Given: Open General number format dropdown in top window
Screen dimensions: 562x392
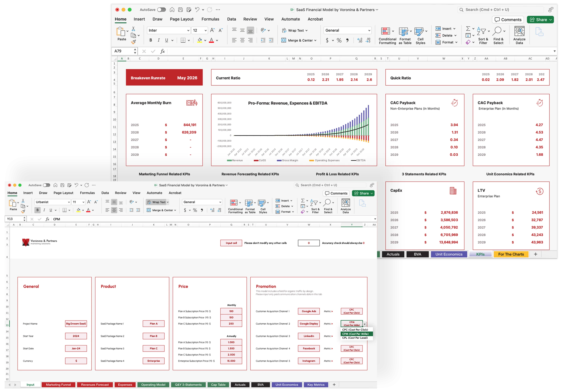Looking at the screenshot, I should click(369, 31).
